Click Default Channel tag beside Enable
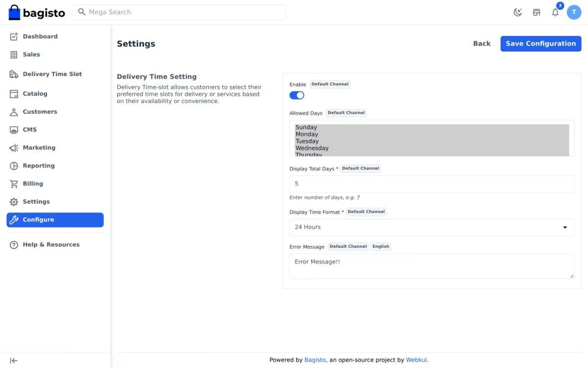This screenshot has height=368, width=588. [330, 84]
